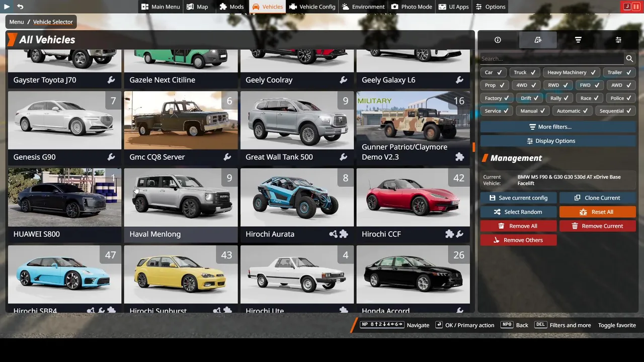The image size is (644, 362).
Task: Toggle the Trailer filter chip
Action: [619, 72]
